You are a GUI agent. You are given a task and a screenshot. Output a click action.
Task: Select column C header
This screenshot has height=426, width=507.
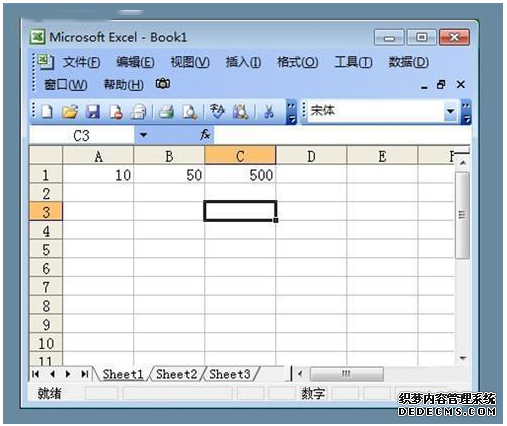pos(240,156)
